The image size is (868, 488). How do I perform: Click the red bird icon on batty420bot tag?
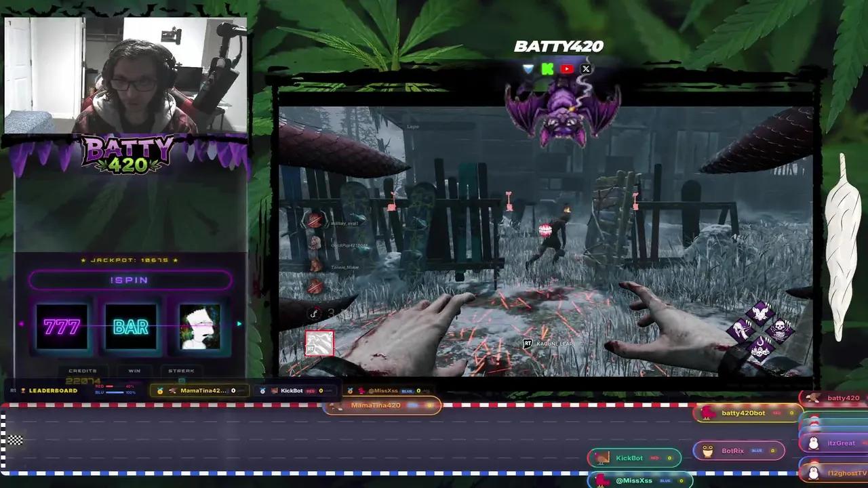709,413
